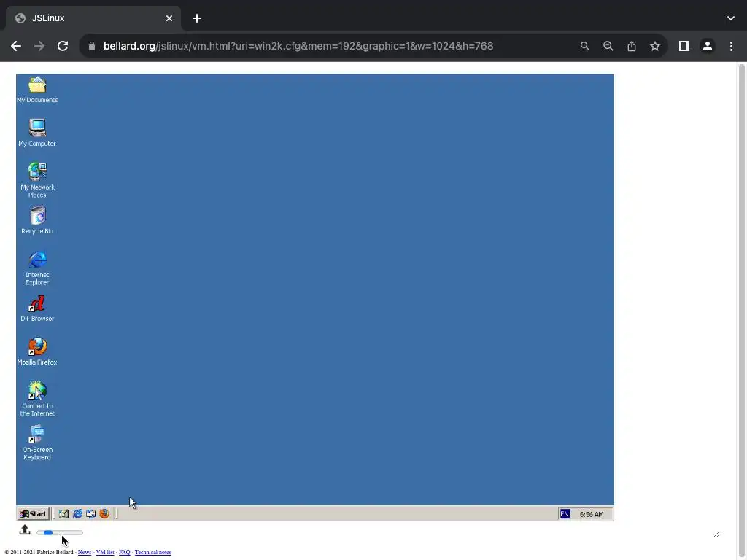This screenshot has width=747, height=560.
Task: Click the page vertical scrollbar
Action: coord(742,311)
